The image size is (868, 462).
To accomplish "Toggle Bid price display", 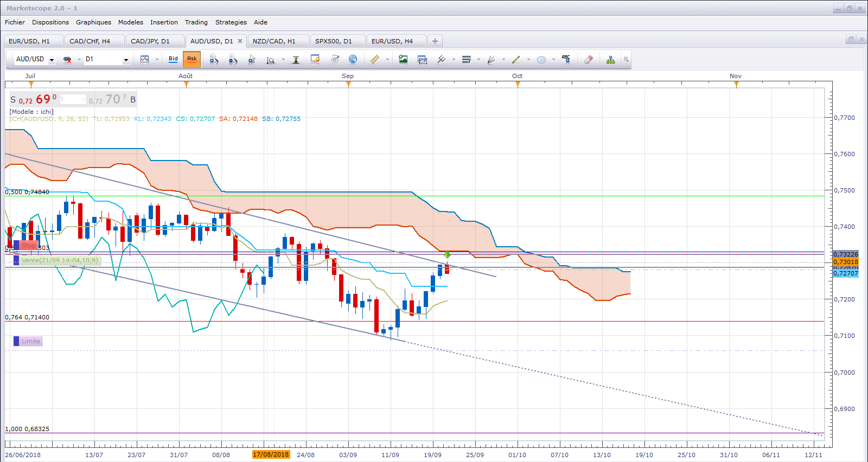I will click(173, 59).
